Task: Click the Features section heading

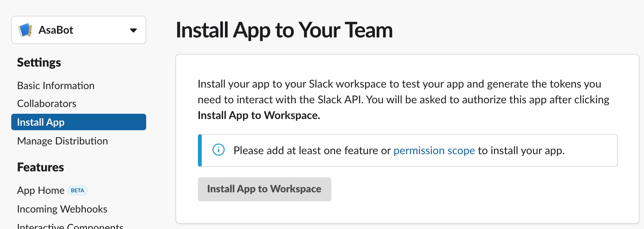Action: (40, 167)
